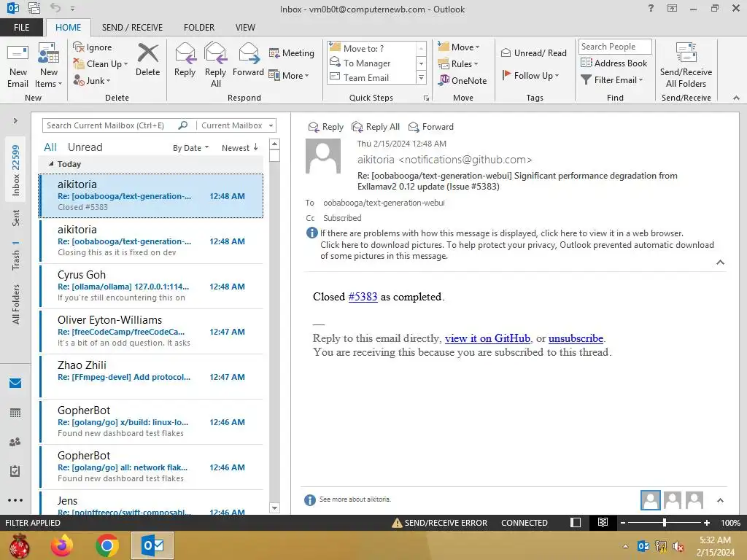Open the Current Mailbox scope dropdown
The height and width of the screenshot is (560, 747).
pyautogui.click(x=237, y=125)
